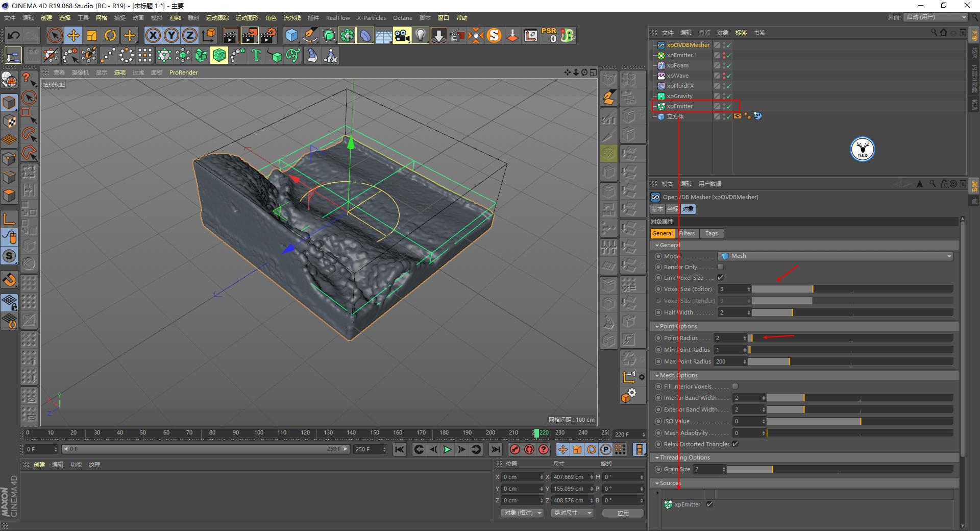Click the MoText icon in the lower toolbar
Image resolution: width=980 pixels, height=531 pixels.
point(256,55)
